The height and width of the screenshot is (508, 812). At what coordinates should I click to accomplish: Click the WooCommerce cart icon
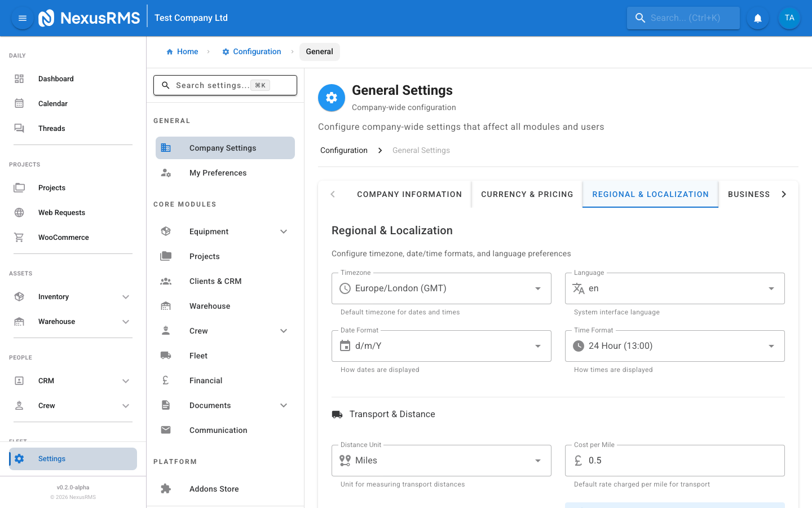coord(19,237)
